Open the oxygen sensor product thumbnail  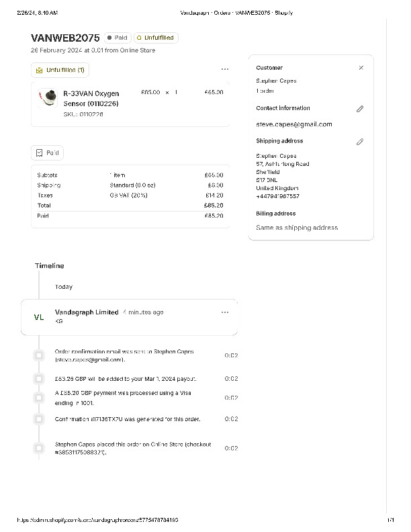46,99
